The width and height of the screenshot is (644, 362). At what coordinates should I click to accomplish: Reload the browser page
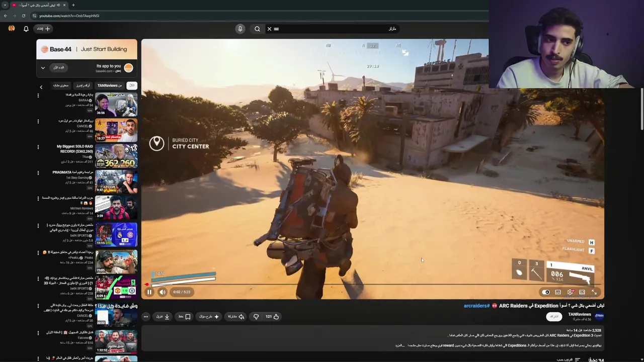pyautogui.click(x=24, y=16)
